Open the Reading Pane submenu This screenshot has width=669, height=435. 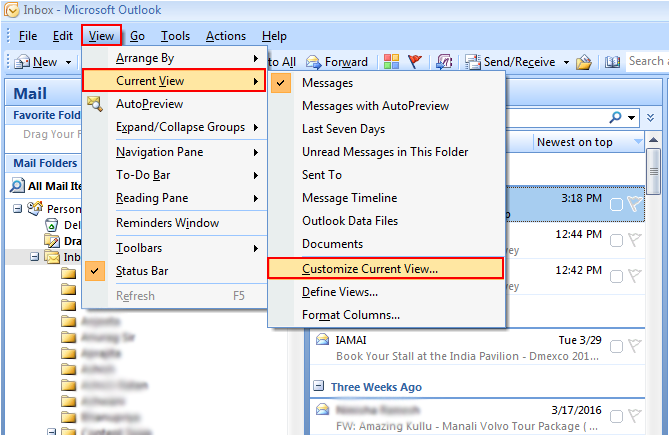[174, 198]
